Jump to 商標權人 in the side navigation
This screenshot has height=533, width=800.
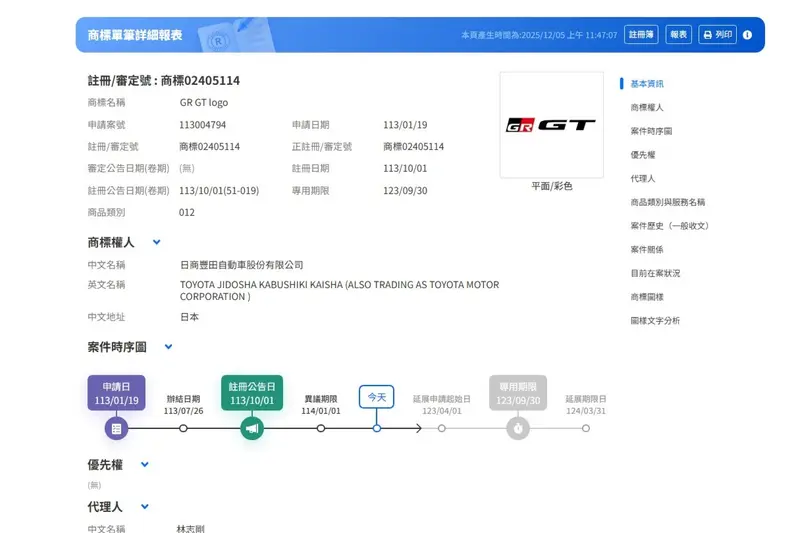pos(647,108)
